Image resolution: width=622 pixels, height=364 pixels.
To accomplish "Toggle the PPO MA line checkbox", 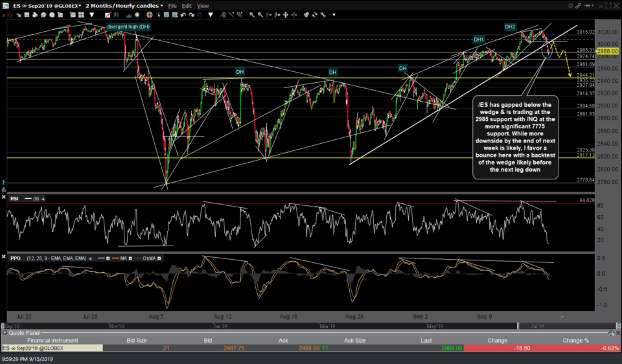I will 130,258.
